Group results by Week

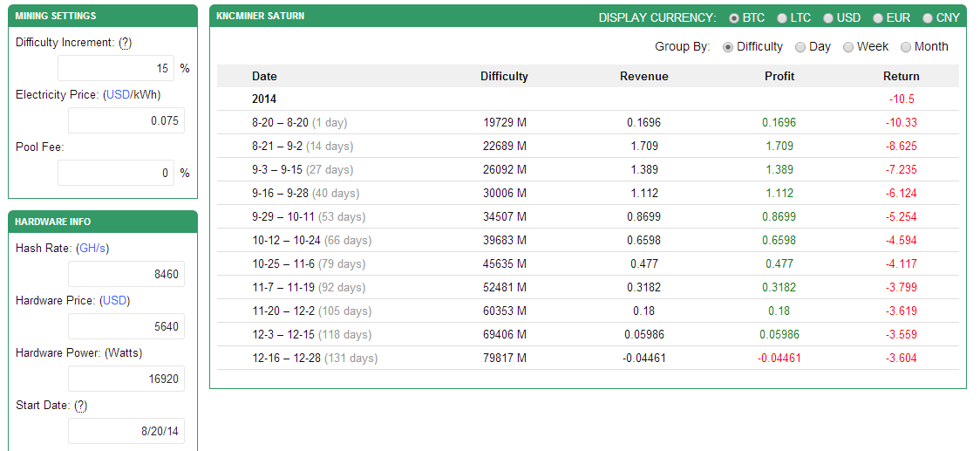[x=848, y=47]
